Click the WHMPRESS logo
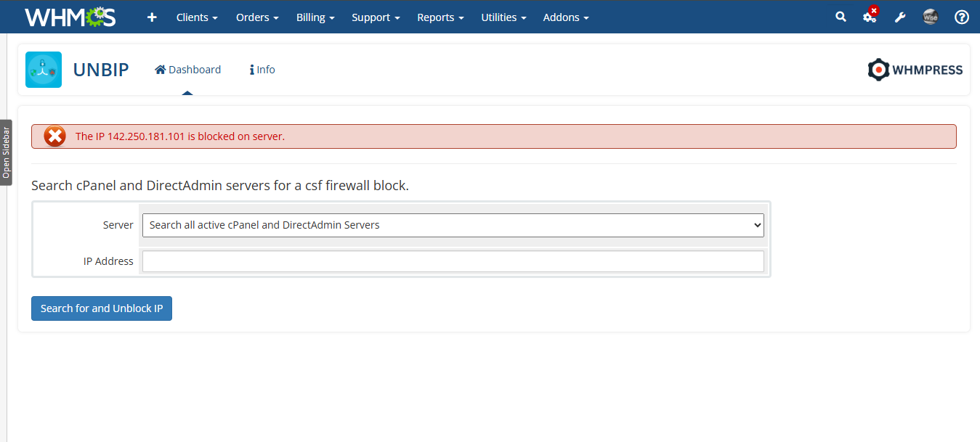The width and height of the screenshot is (980, 442). [915, 70]
